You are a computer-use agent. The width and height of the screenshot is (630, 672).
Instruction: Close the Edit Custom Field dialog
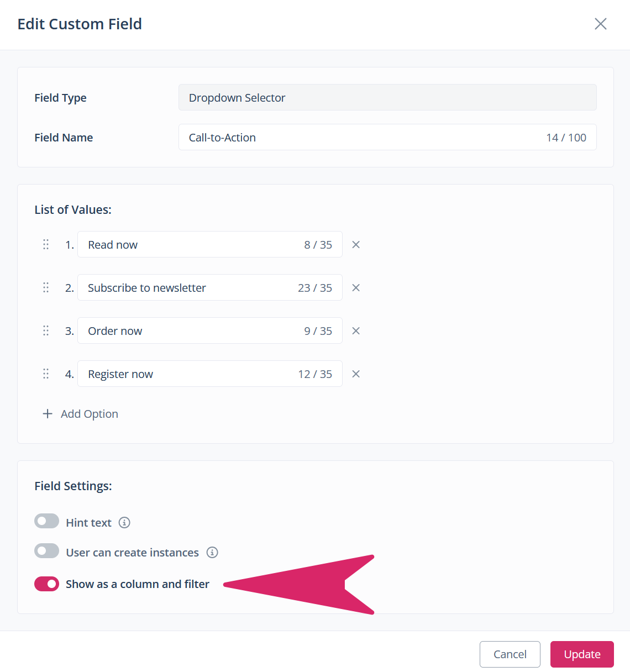click(600, 24)
